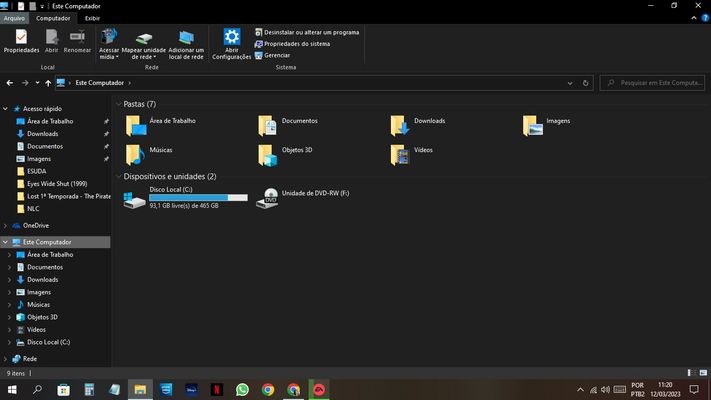Show hidden tray icons chevron
This screenshot has height=400, width=711.
[x=580, y=390]
